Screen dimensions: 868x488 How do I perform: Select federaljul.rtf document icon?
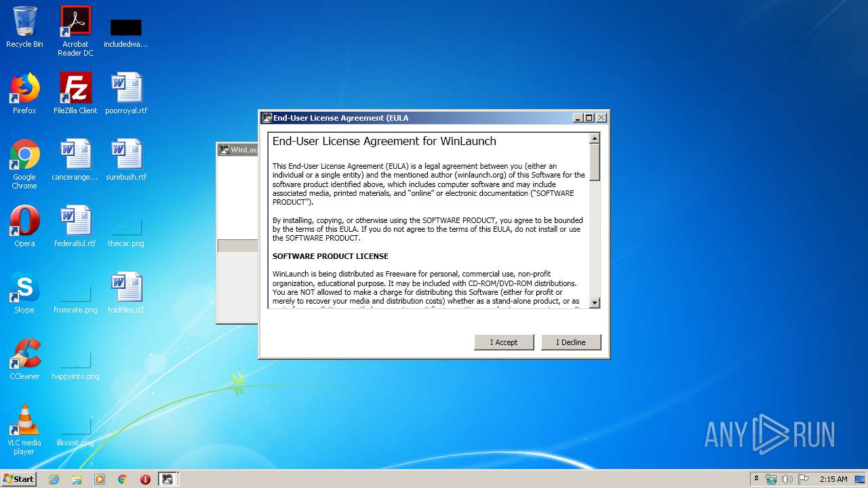coord(75,226)
